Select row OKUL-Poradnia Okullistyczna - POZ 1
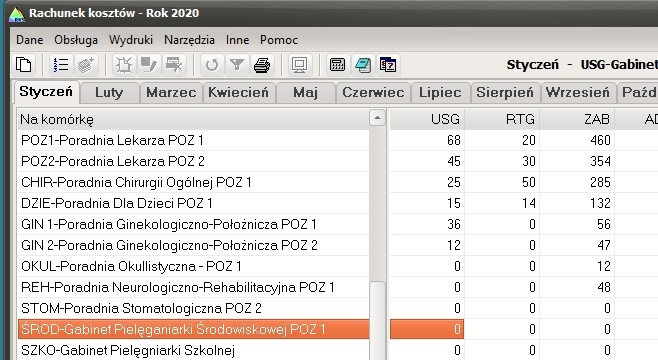The image size is (658, 360). click(193, 266)
